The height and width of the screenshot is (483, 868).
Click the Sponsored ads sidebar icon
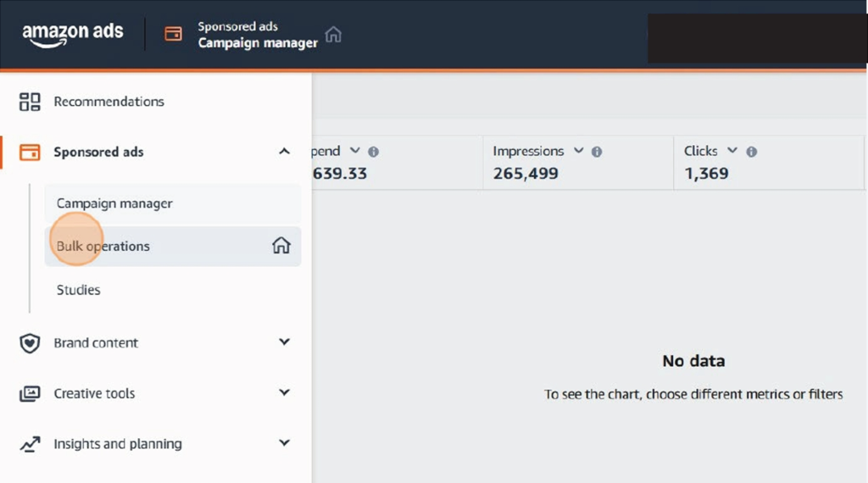coord(30,153)
